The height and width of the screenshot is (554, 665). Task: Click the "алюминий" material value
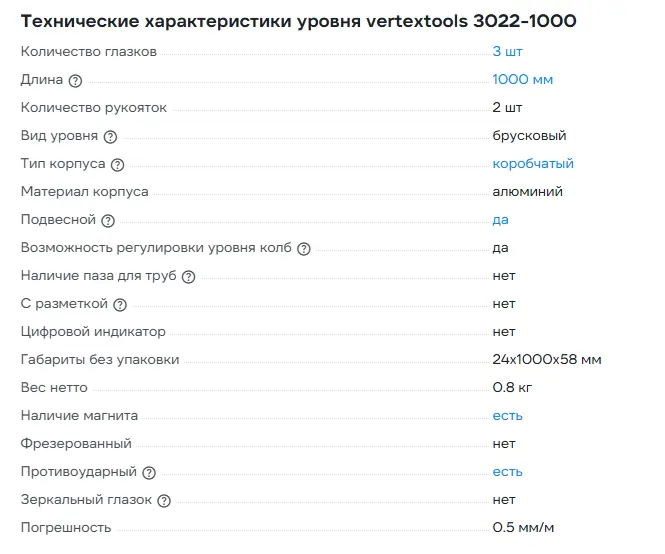527,191
